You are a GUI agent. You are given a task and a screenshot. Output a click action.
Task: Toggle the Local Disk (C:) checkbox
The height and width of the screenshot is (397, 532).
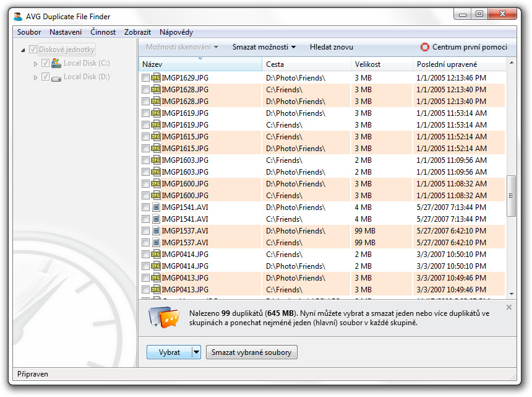click(45, 63)
